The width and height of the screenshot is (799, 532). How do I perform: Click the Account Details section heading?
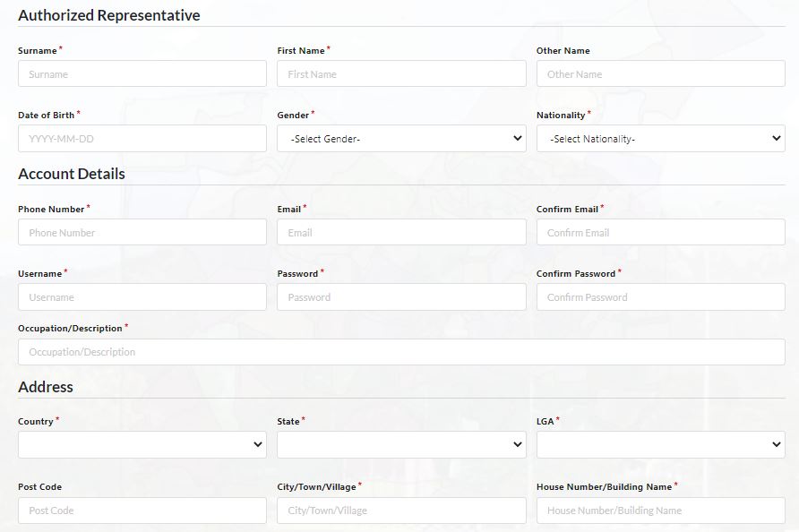click(71, 174)
